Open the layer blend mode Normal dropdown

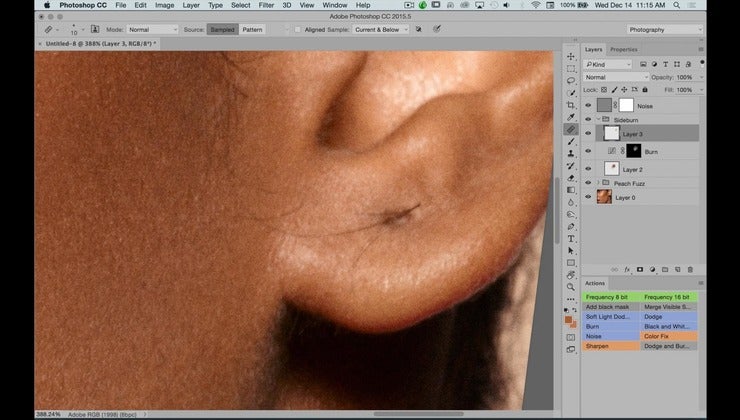pyautogui.click(x=616, y=77)
